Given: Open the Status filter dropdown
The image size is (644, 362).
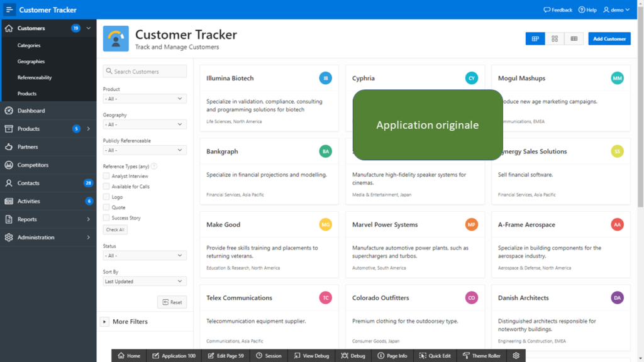Looking at the screenshot, I should [x=145, y=255].
